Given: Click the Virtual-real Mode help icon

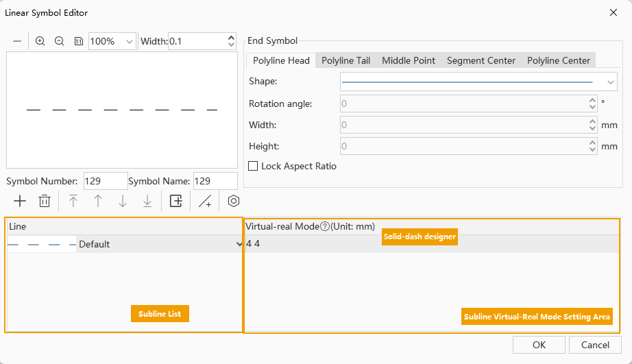Looking at the screenshot, I should coord(324,226).
